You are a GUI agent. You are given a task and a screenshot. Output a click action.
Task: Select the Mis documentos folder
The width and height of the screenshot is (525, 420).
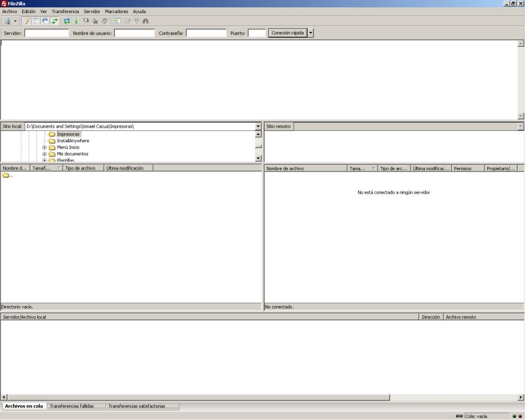(72, 154)
